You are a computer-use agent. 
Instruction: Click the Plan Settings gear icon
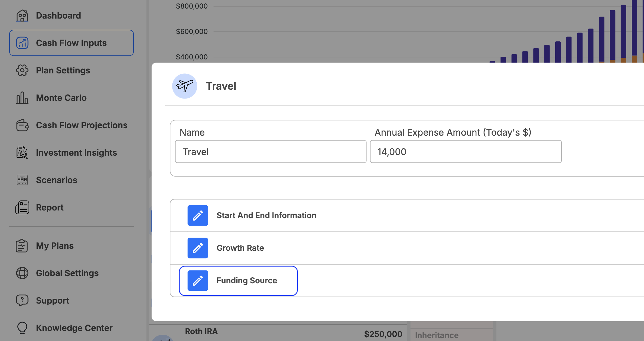click(22, 70)
